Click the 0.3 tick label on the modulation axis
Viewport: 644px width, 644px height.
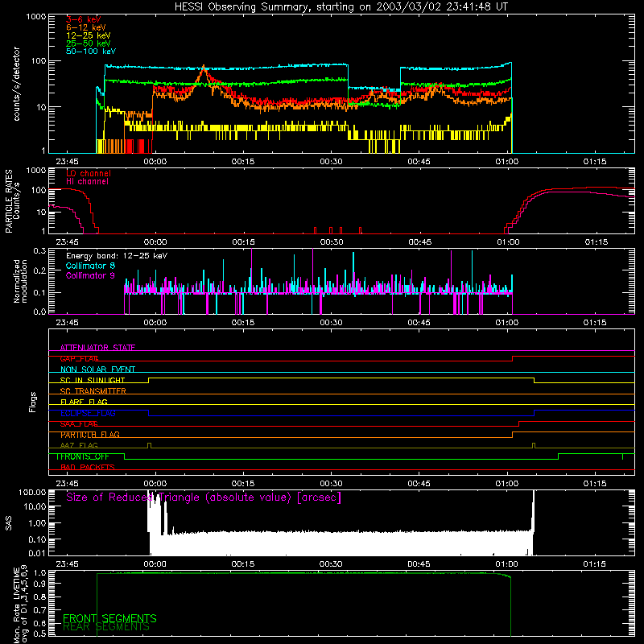pyautogui.click(x=39, y=250)
